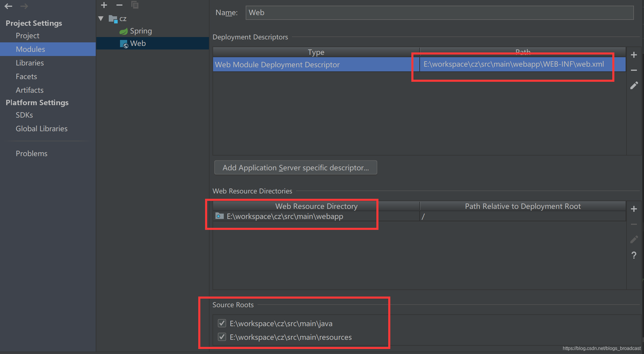The height and width of the screenshot is (354, 644).
Task: Click Add Application Server specific descriptor button
Action: 295,168
